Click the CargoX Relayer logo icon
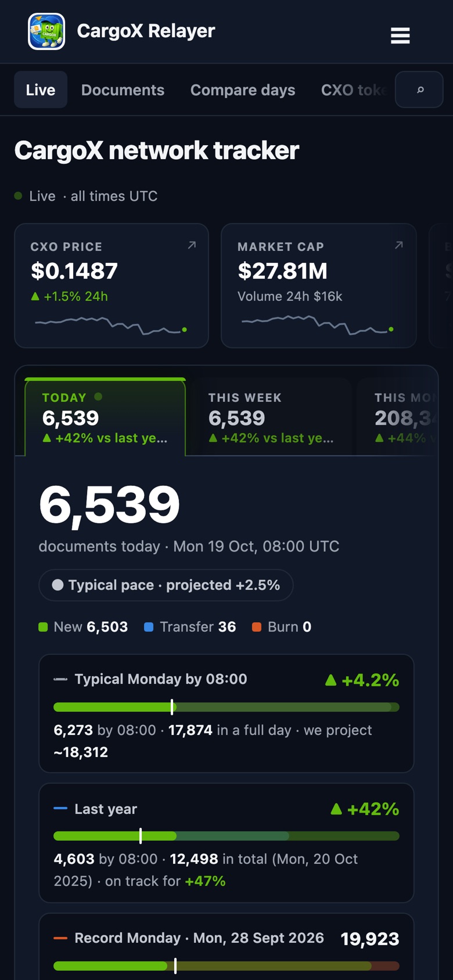This screenshot has height=980, width=453. [x=46, y=31]
